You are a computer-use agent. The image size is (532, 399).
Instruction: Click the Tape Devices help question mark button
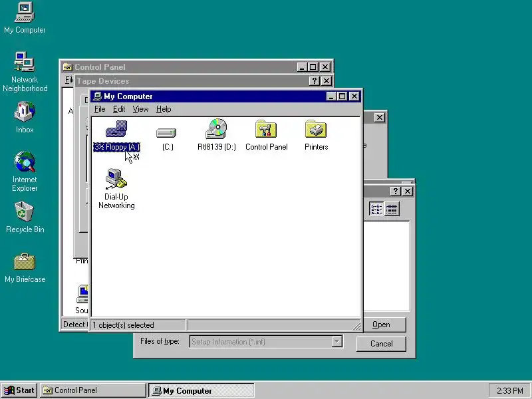pos(314,80)
